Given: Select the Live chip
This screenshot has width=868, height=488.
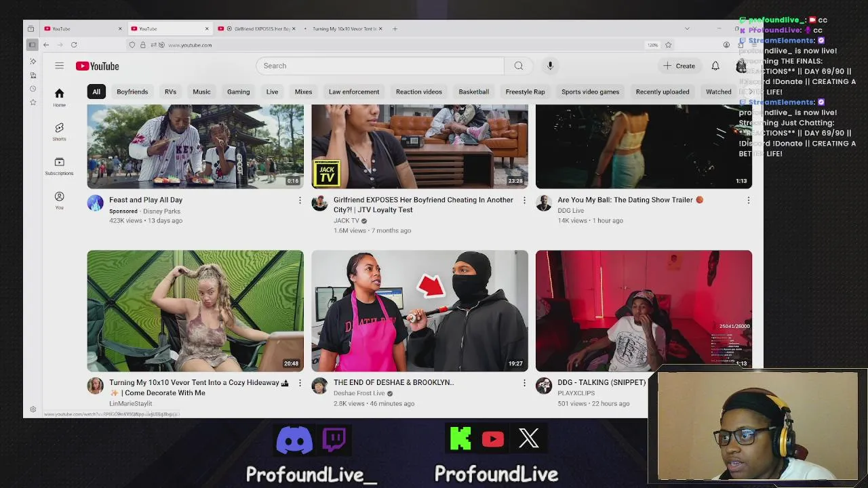Looking at the screenshot, I should click(272, 91).
